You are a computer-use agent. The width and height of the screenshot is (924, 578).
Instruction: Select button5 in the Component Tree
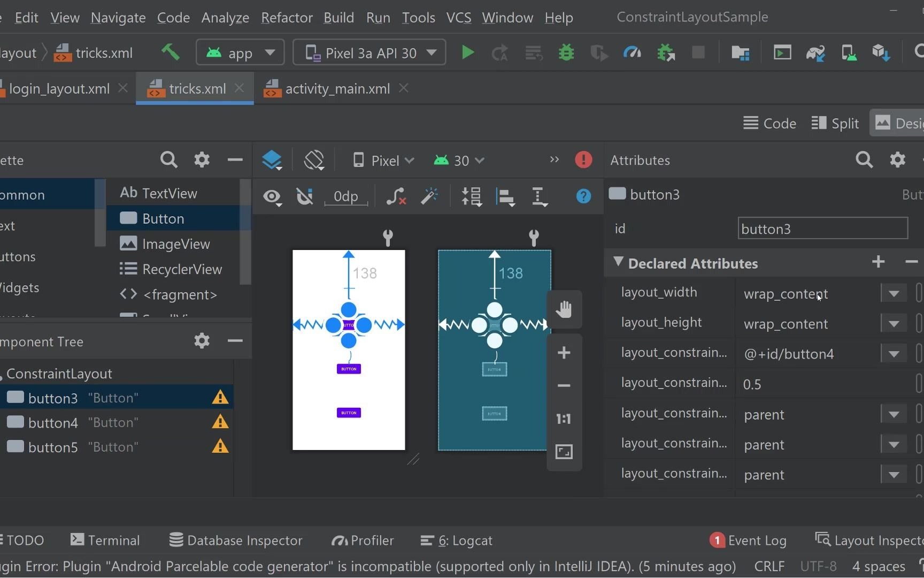pos(53,447)
